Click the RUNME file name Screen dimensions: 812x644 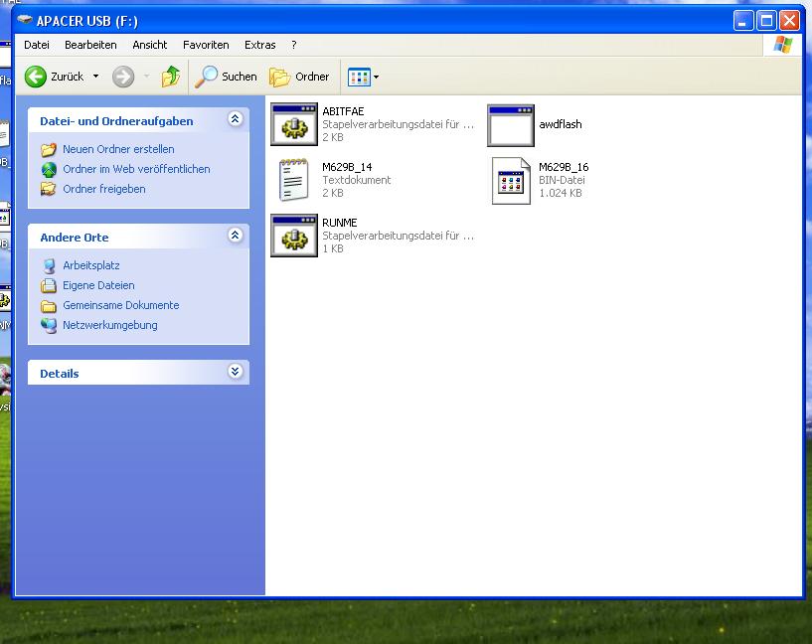click(340, 223)
